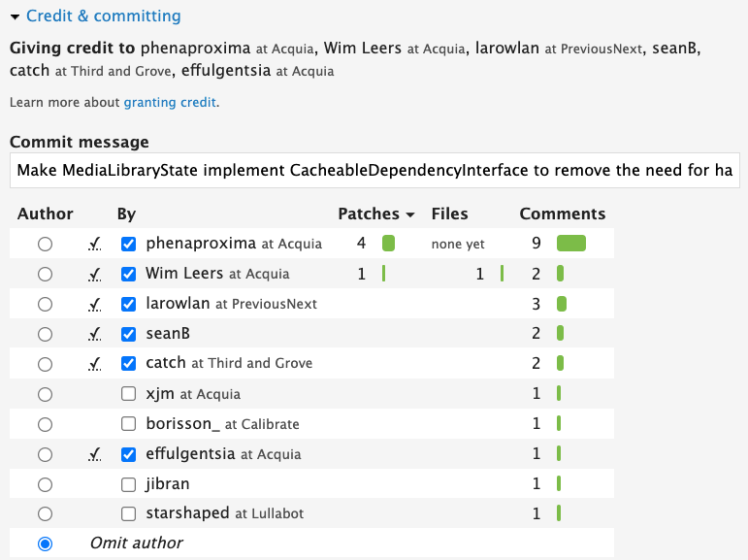The image size is (748, 560).
Task: Click the credit tick icon beside phenaproxima
Action: coord(94,245)
